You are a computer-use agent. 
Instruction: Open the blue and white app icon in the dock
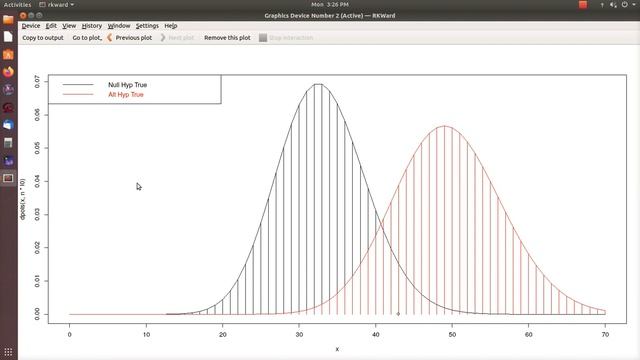[x=8, y=125]
